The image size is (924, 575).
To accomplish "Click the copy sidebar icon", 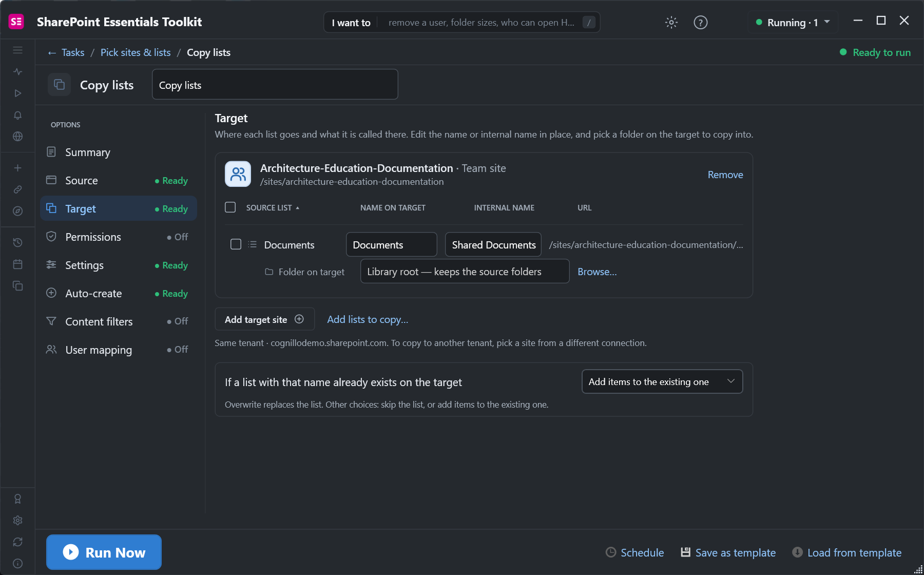I will tap(17, 285).
